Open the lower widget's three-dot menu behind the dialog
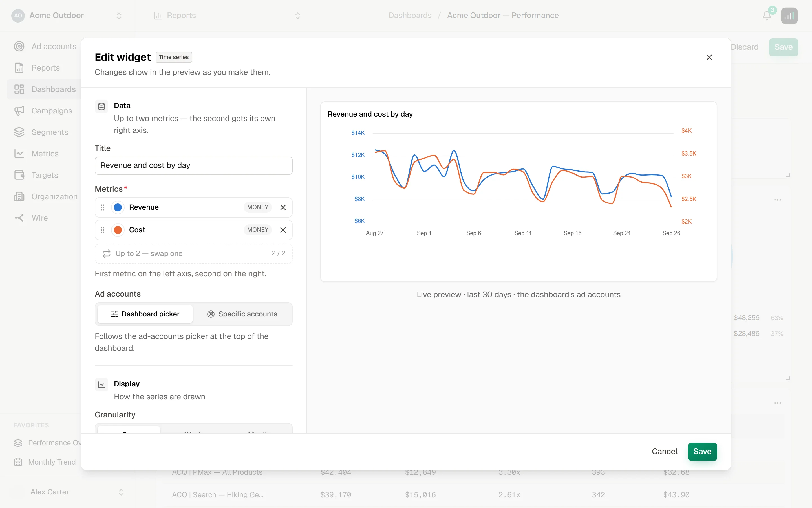 pos(777,403)
